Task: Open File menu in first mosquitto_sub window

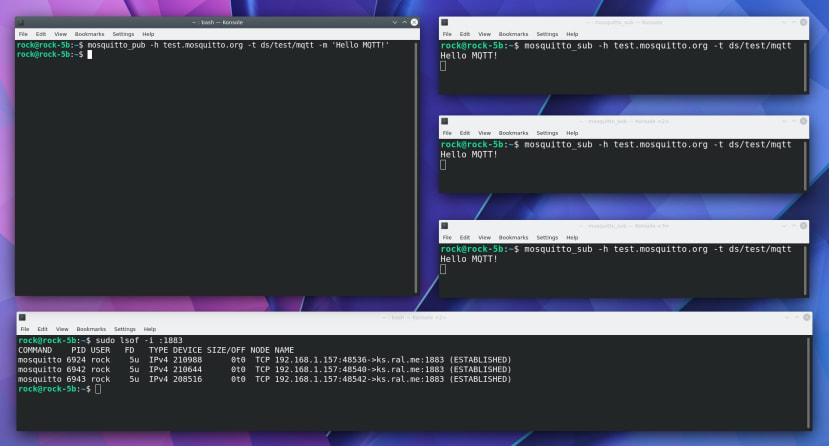Action: coord(447,34)
